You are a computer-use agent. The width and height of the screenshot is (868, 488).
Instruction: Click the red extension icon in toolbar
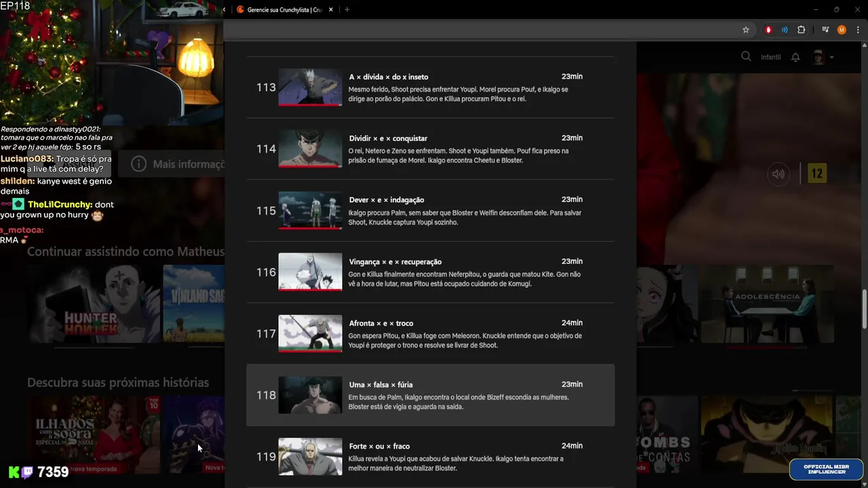768,30
